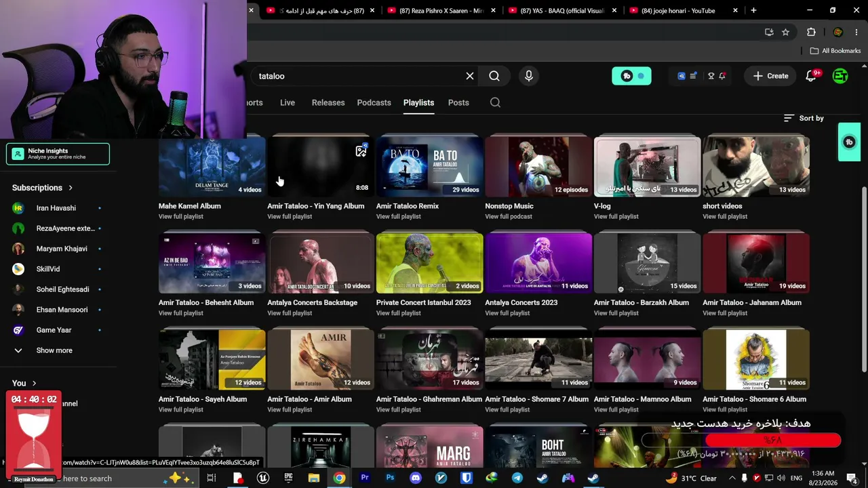Switch to the Live tab
The width and height of the screenshot is (868, 488).
[x=288, y=102]
